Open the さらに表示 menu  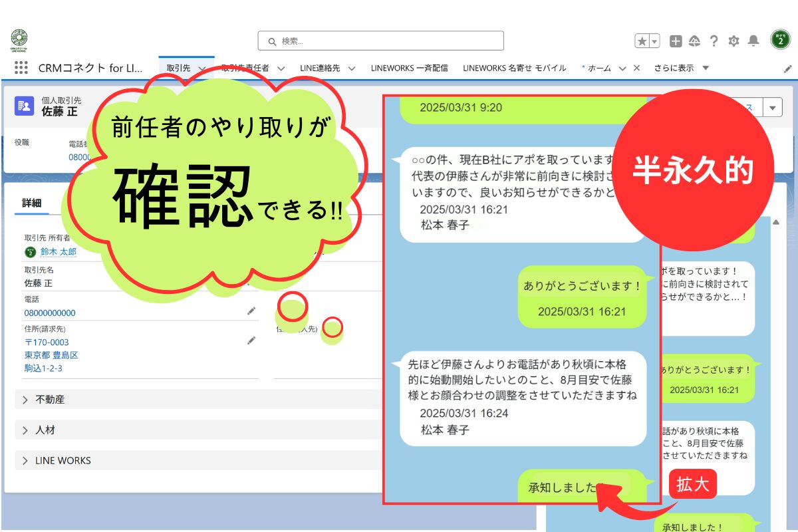[681, 68]
